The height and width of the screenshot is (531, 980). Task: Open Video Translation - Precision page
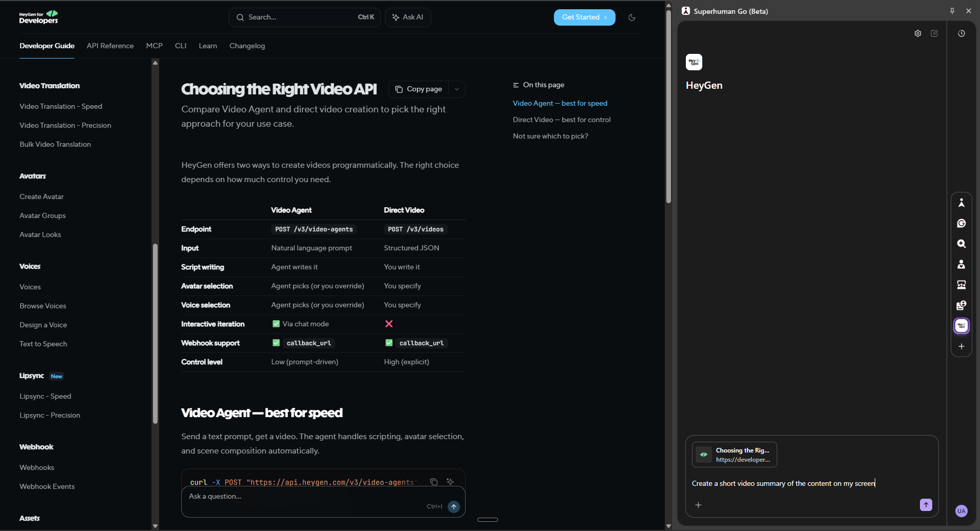click(x=65, y=125)
